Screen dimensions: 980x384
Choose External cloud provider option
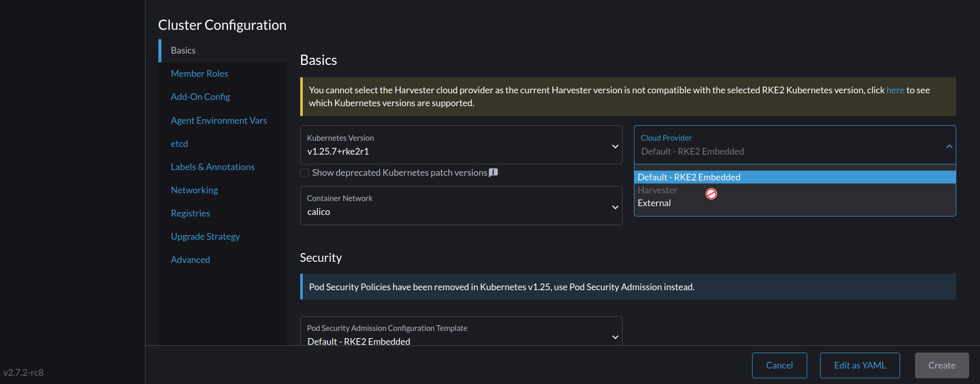(654, 203)
